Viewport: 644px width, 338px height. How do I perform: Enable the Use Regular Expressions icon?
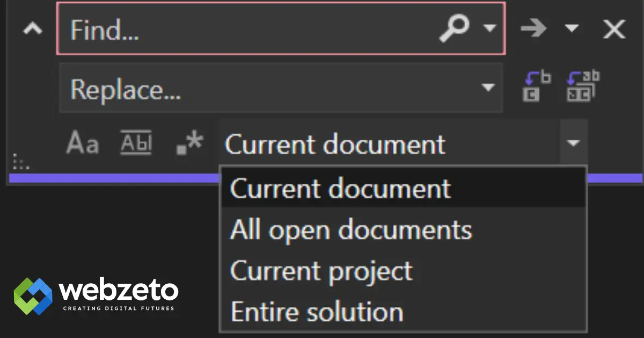(191, 141)
